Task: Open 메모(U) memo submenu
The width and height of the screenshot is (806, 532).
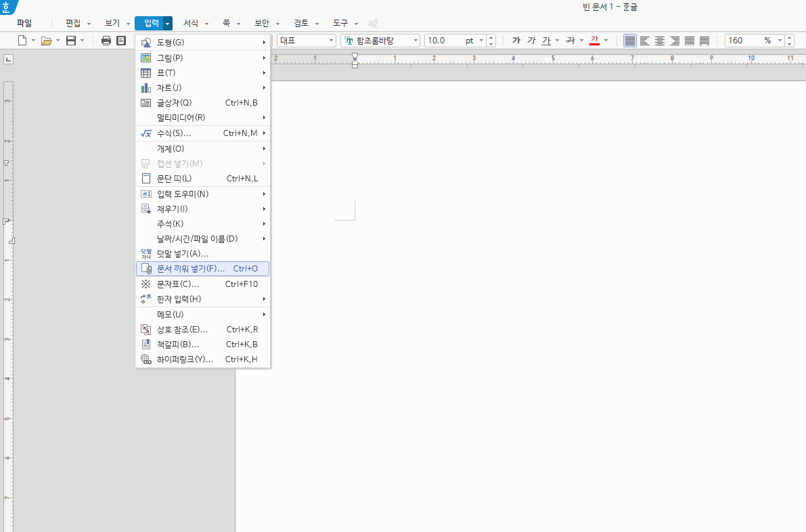Action: (x=202, y=314)
